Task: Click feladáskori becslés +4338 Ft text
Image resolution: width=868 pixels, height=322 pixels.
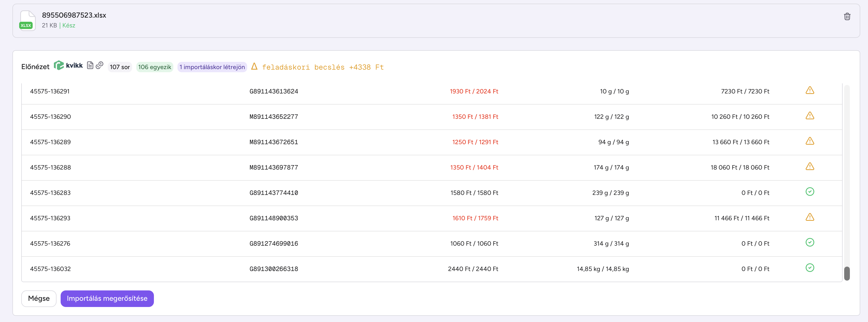Action: pos(323,67)
